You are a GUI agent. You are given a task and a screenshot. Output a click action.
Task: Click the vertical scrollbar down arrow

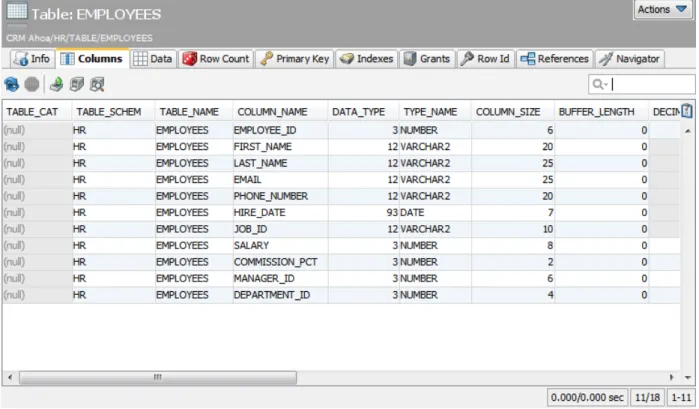[688, 377]
